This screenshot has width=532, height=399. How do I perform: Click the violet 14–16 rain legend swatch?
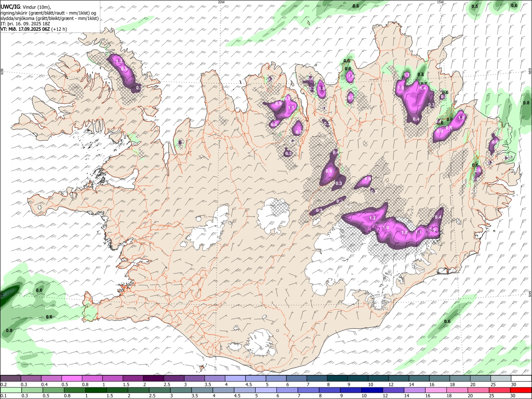click(414, 390)
